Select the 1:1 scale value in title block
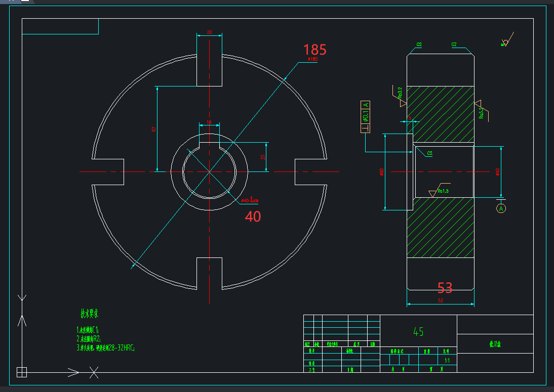Viewport: 554px width, 392px height. point(447,361)
